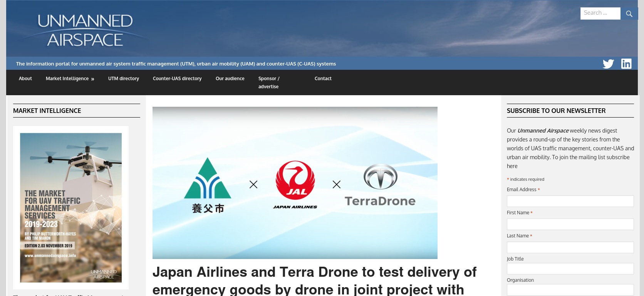Expand the Market Intelligence submenu arrow

pyautogui.click(x=92, y=79)
